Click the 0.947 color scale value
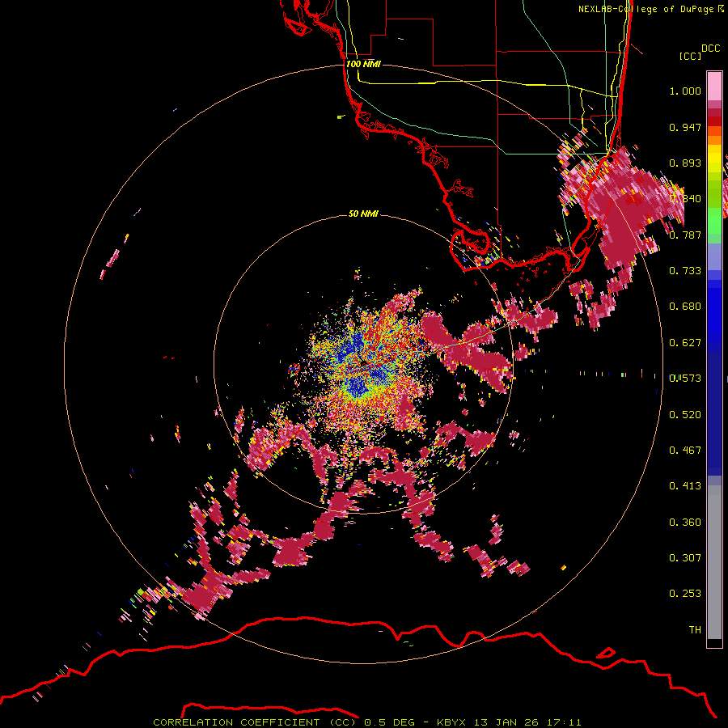Screen dimensions: 728x728 [x=685, y=127]
